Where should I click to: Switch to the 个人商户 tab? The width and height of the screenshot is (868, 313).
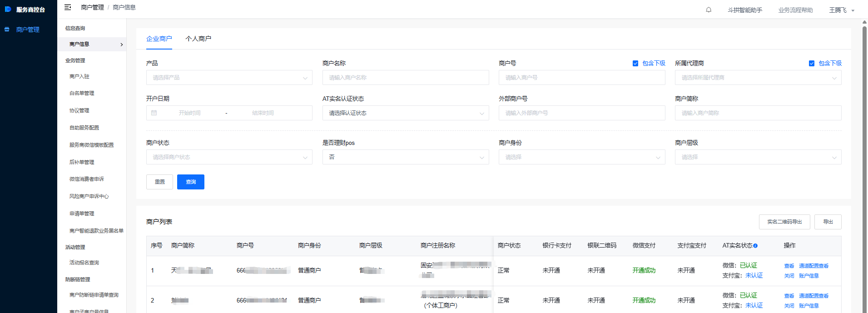point(198,39)
